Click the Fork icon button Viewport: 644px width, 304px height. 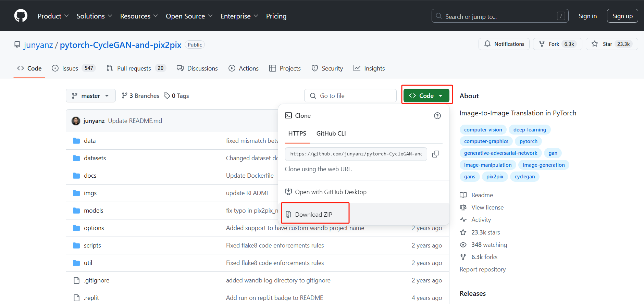[542, 44]
